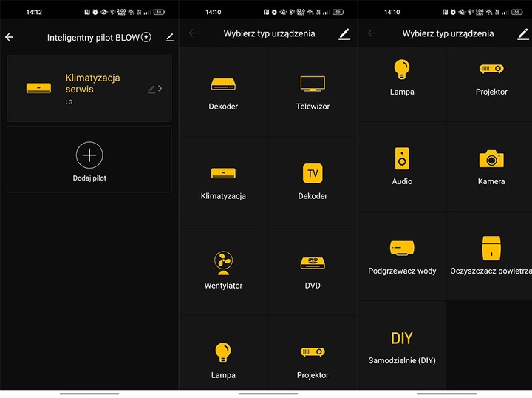
Task: Select the Kamera device type
Action: click(491, 166)
